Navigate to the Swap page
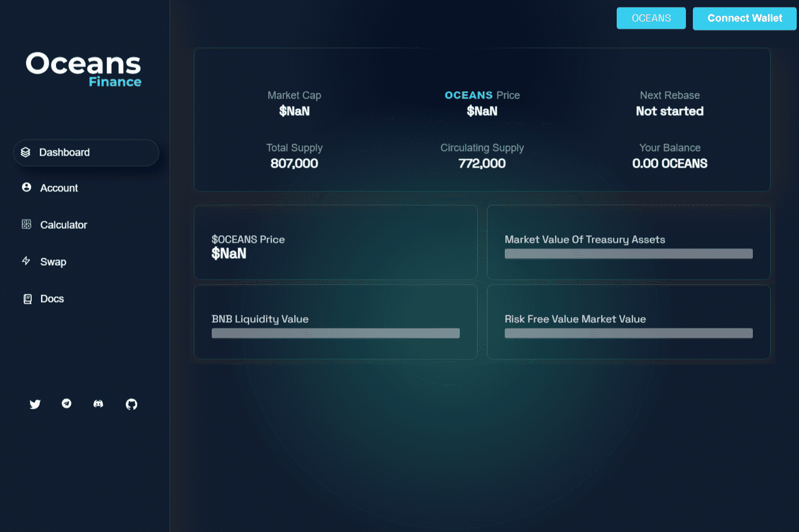Screen dimensions: 799x532 coord(53,262)
